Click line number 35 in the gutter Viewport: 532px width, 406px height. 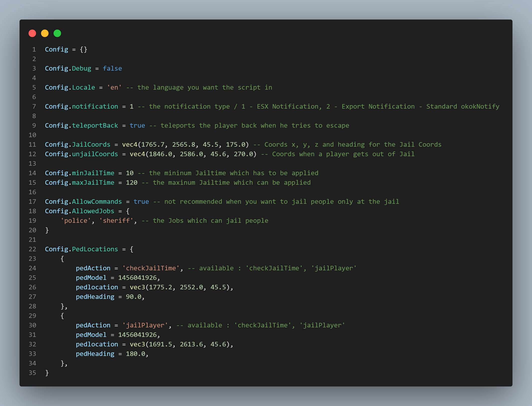click(32, 373)
